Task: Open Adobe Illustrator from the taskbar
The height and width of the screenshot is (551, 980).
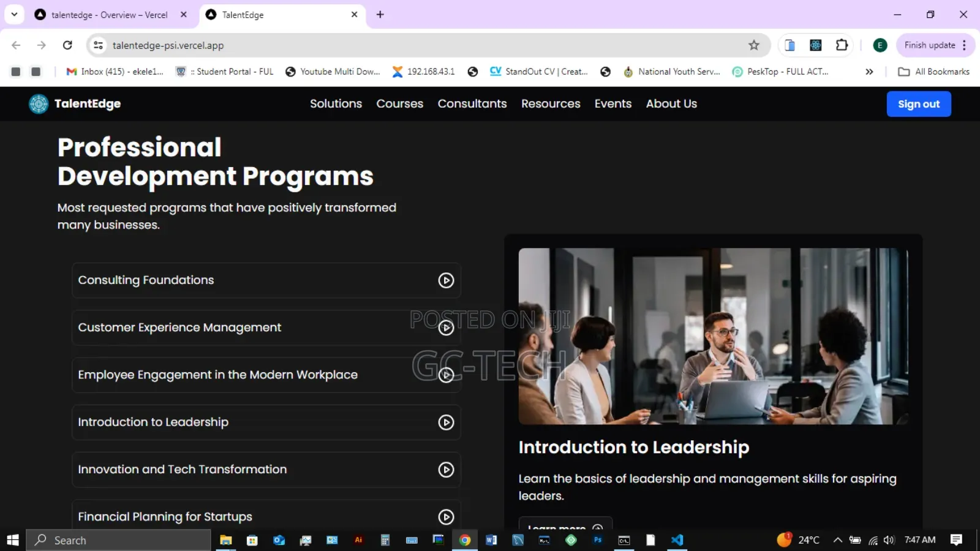Action: [x=358, y=540]
